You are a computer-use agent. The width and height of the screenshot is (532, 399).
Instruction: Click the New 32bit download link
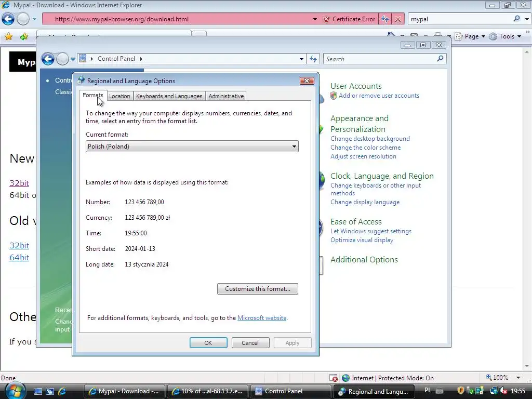coord(19,183)
